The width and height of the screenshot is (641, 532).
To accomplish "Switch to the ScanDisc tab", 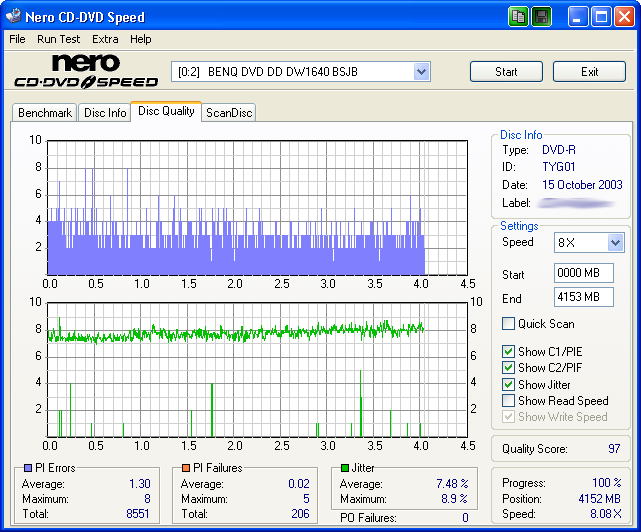I will [x=229, y=113].
